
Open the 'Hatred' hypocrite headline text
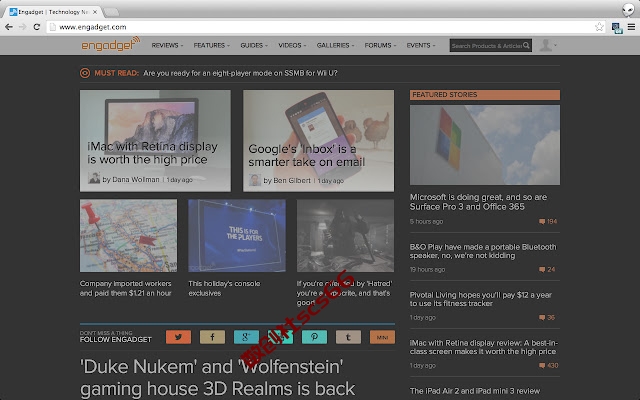point(344,293)
